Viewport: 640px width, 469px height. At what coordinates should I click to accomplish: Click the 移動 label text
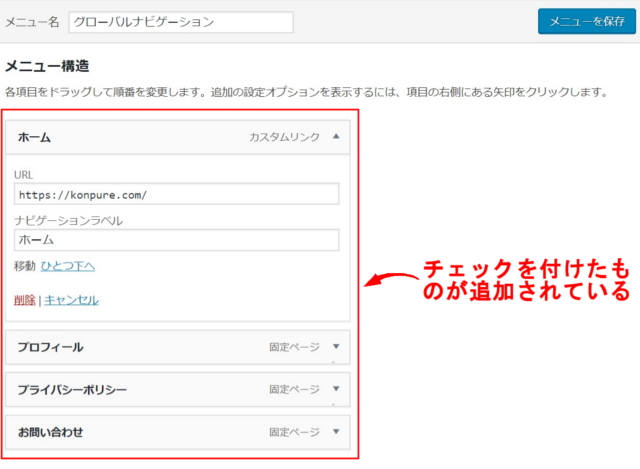[24, 266]
